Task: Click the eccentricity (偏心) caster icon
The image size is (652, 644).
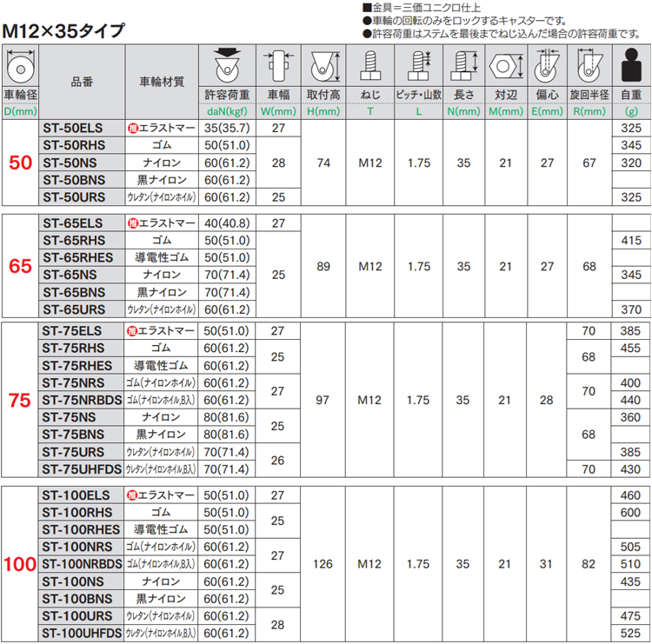Action: pos(546,66)
